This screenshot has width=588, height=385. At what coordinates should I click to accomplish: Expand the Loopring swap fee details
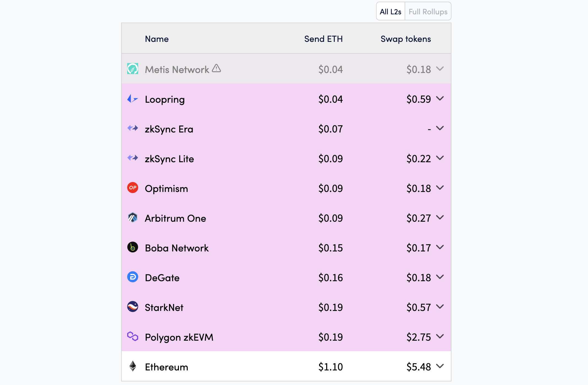[x=440, y=99]
